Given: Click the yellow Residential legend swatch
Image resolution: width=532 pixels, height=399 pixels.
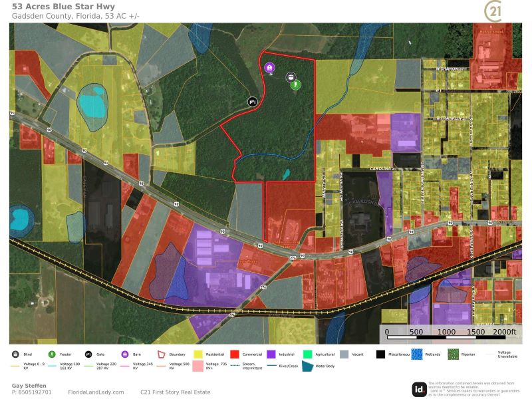Looking at the screenshot, I should (x=198, y=354).
